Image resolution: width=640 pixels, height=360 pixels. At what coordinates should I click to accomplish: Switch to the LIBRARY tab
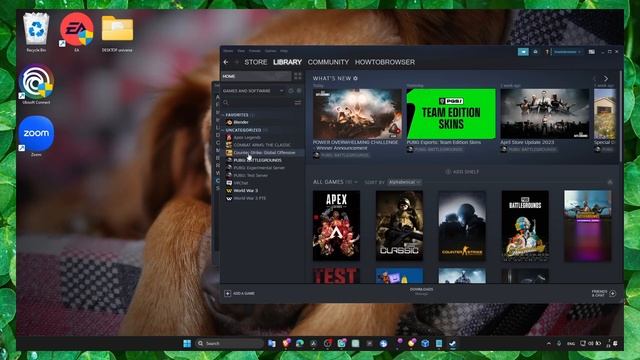(287, 62)
